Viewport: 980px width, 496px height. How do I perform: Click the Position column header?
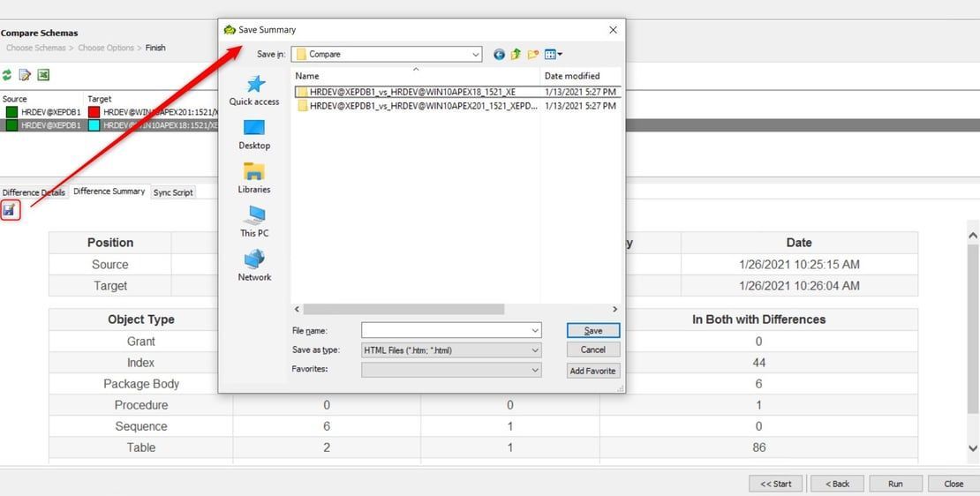tap(110, 243)
